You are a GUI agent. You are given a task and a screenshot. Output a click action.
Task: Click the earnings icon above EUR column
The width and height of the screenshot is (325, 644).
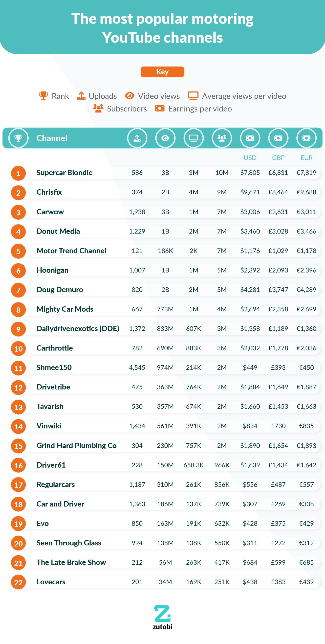(306, 138)
